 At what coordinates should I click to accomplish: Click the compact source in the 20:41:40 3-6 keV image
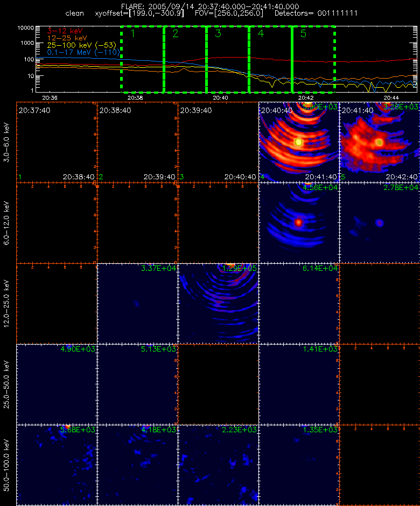[x=380, y=142]
